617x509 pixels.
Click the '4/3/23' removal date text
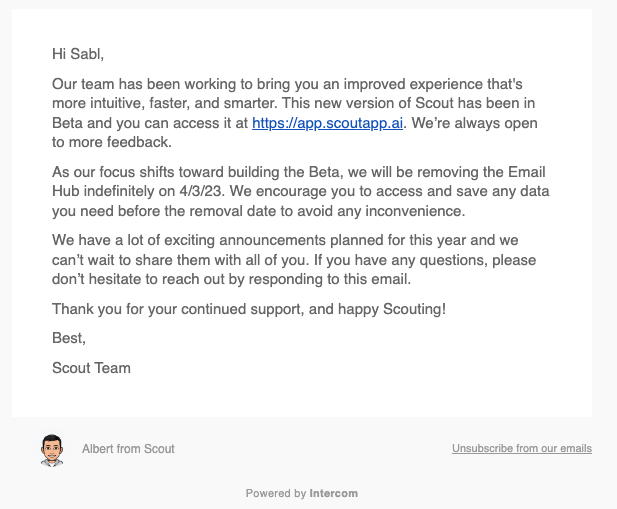click(202, 191)
